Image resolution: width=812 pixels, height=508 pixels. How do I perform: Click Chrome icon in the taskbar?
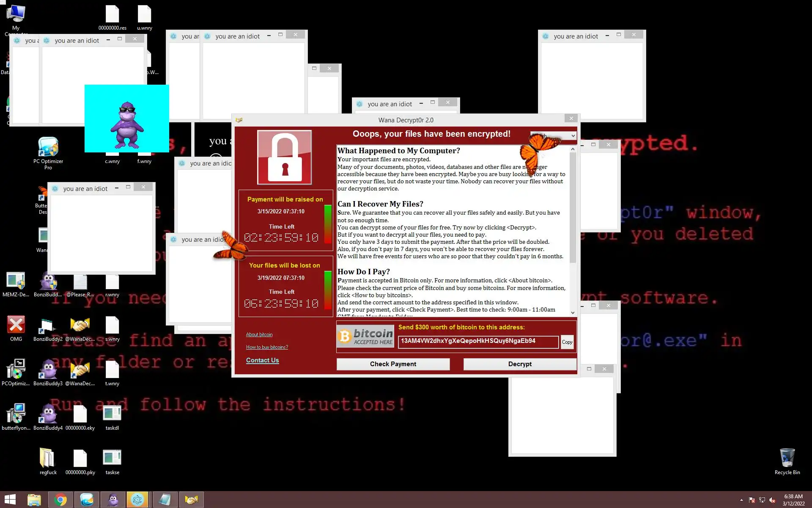(60, 500)
